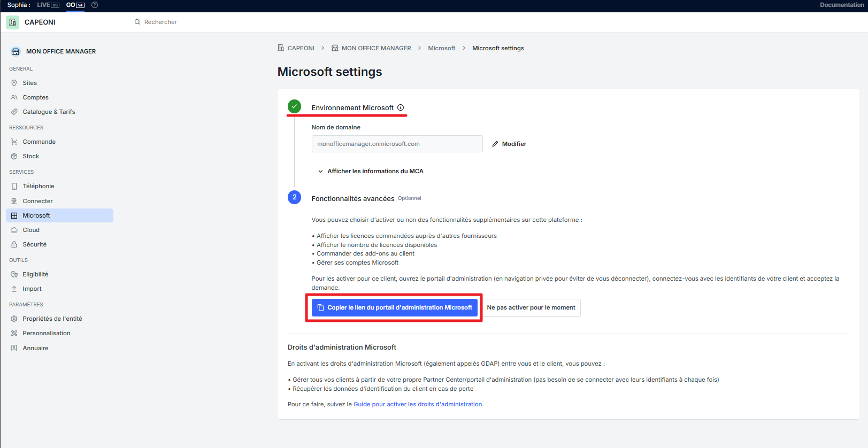Click the Eligibilité icon in sidebar

tap(14, 274)
